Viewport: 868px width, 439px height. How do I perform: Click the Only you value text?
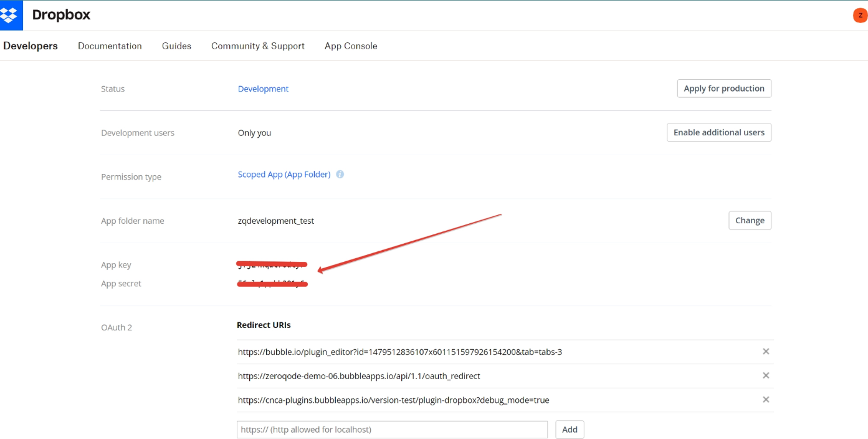pyautogui.click(x=254, y=133)
